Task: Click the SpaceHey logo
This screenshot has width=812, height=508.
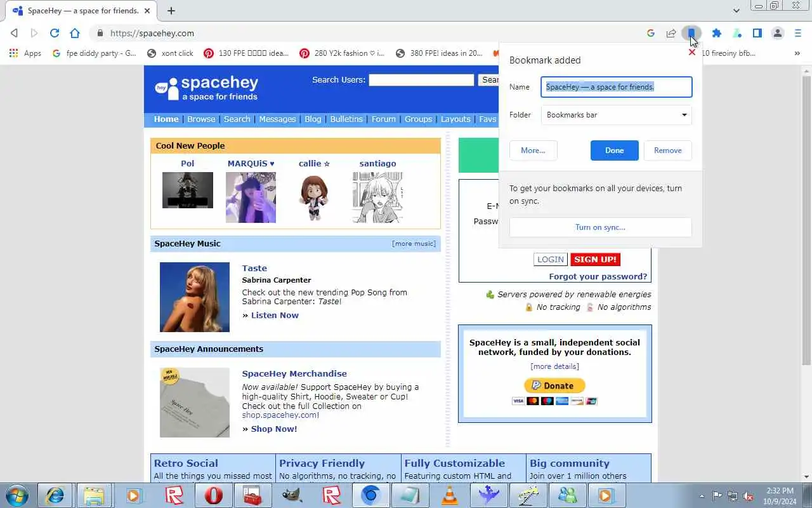Action: coord(207,88)
